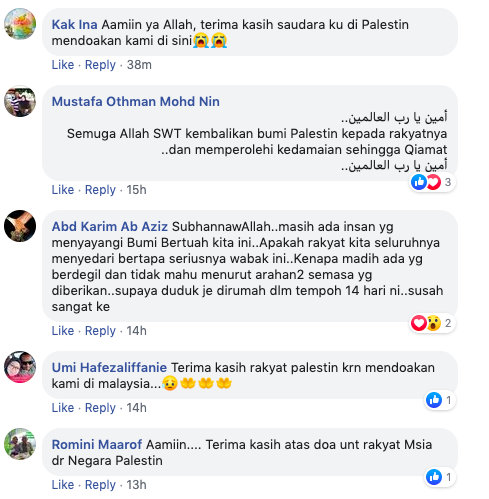This screenshot has width=489, height=499.
Task: Open the thumbs-up reaction on Romini Maarof's comment
Action: 440,477
